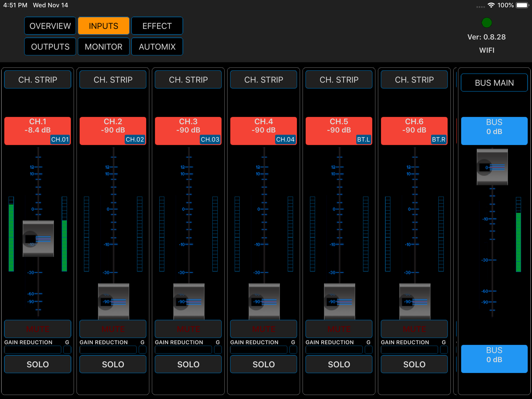Open the CH. STRIP panel for channel 2
The height and width of the screenshot is (399, 532).
pyautogui.click(x=113, y=80)
